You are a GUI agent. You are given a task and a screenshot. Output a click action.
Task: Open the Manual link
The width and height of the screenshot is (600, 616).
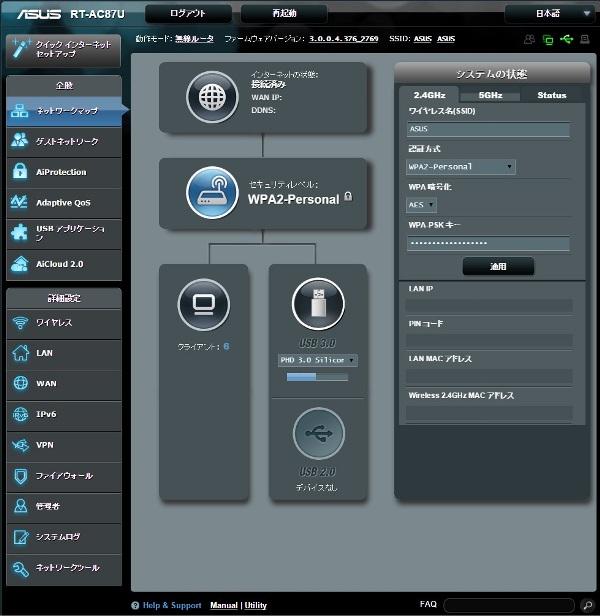[x=224, y=605]
